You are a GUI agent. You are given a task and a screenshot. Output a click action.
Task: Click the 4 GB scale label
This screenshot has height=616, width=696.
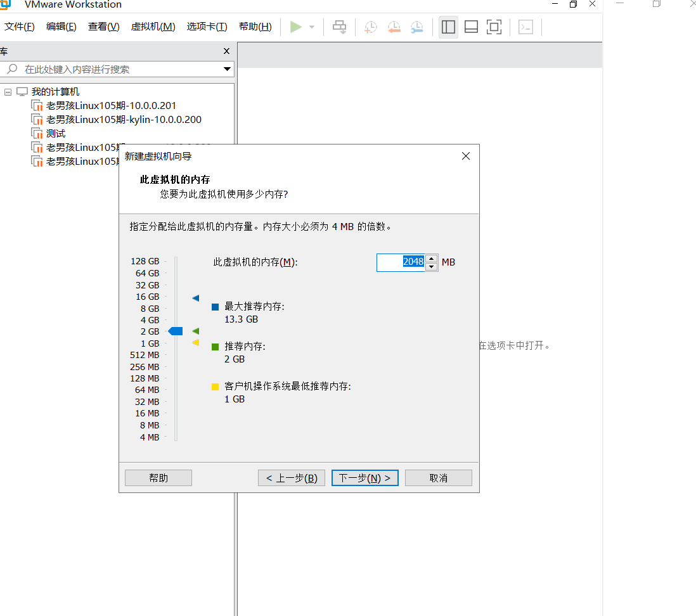(x=150, y=320)
